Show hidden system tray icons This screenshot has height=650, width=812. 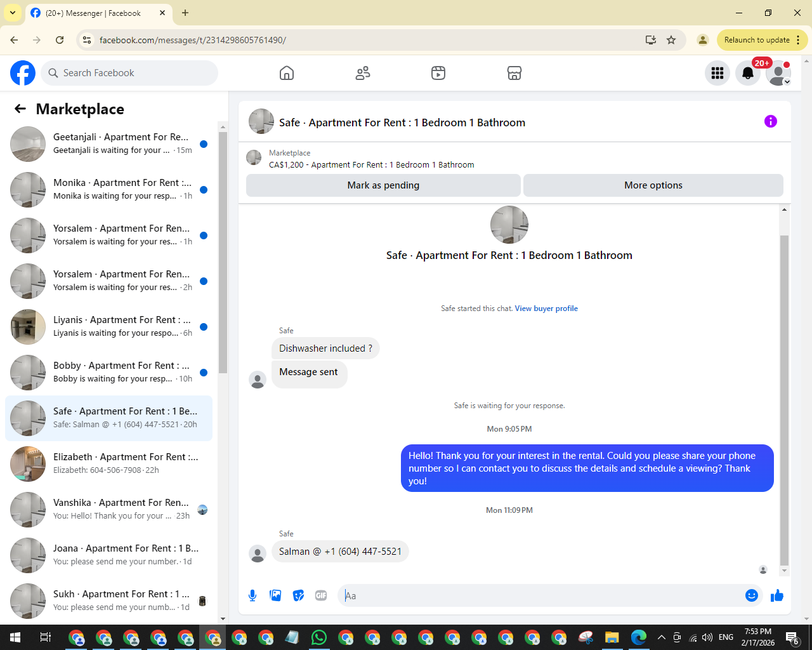pos(662,637)
